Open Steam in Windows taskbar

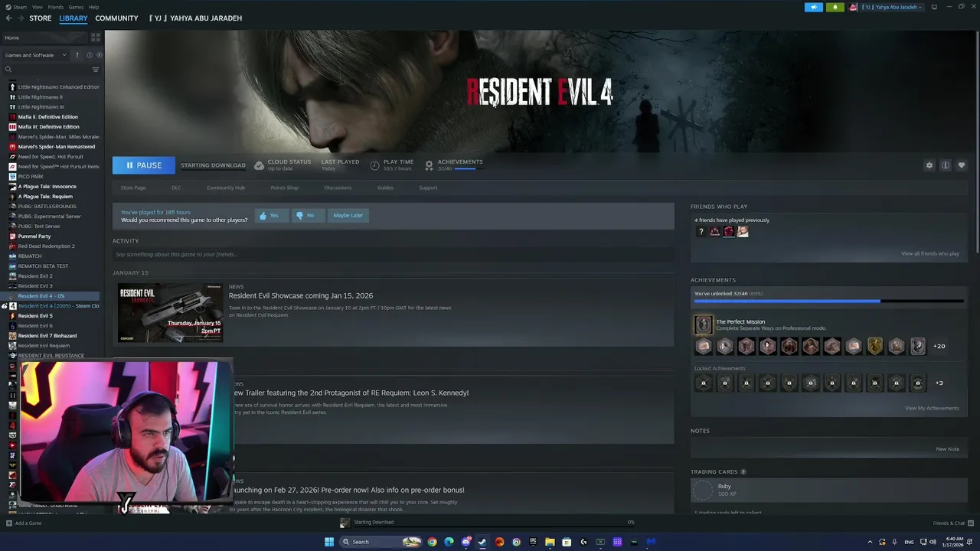[482, 542]
